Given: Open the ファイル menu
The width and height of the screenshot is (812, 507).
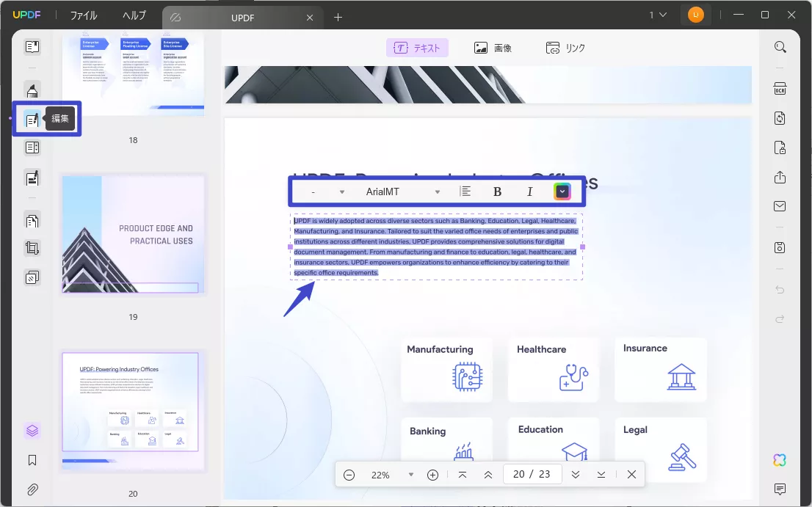Looking at the screenshot, I should [84, 15].
